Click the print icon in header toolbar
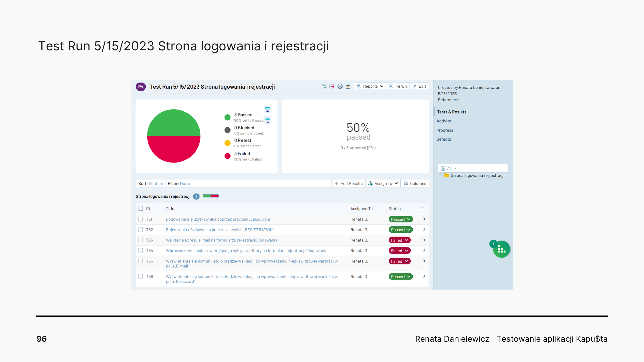The width and height of the screenshot is (644, 362). (x=340, y=86)
